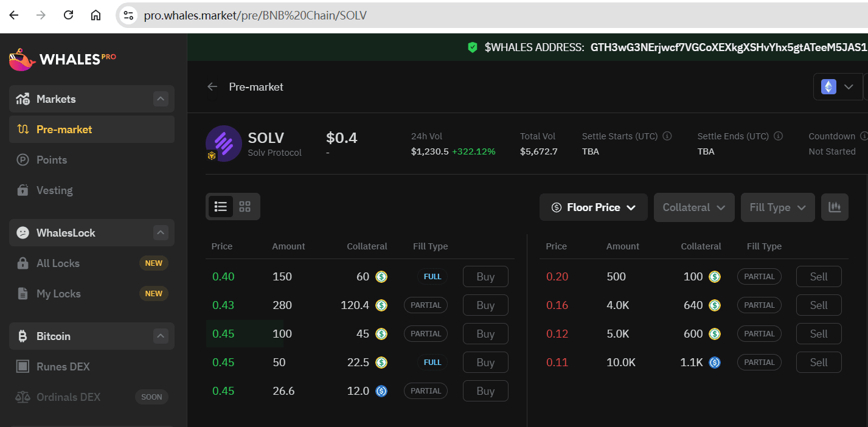This screenshot has width=868, height=427.
Task: Buy the 0.43 price offer of 280
Action: coord(485,305)
